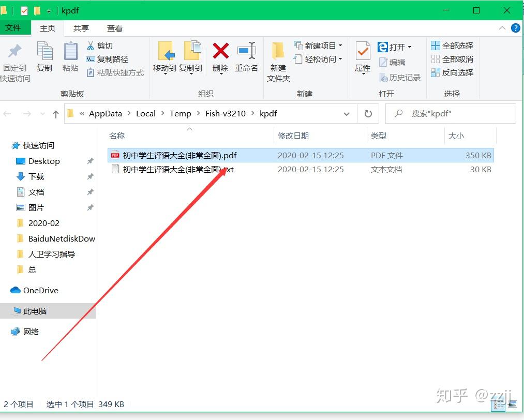Open Network in the sidebar

[25, 332]
